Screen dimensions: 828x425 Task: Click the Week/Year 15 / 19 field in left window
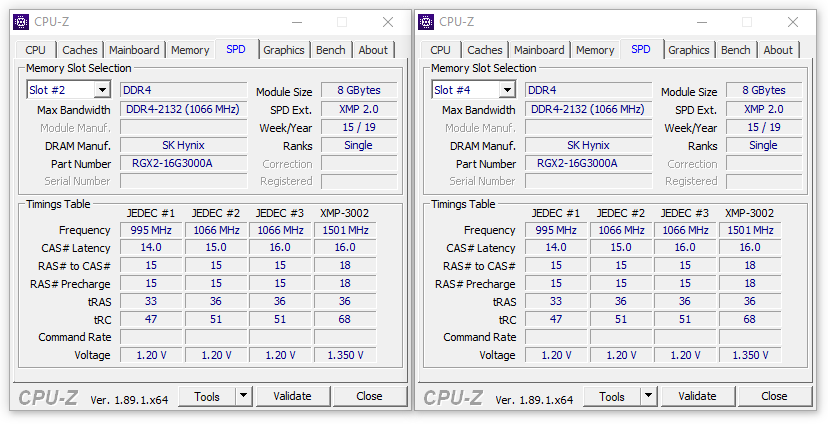coord(359,127)
